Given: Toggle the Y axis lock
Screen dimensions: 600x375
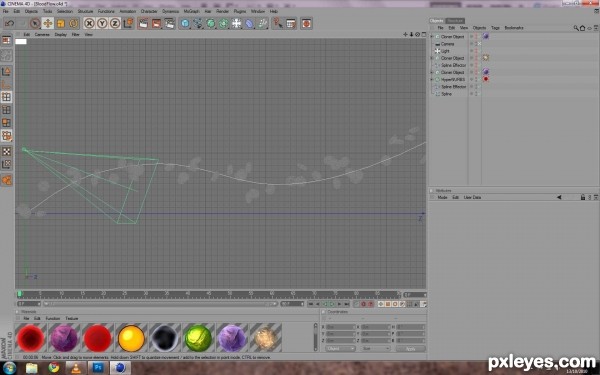Looking at the screenshot, I should point(102,23).
